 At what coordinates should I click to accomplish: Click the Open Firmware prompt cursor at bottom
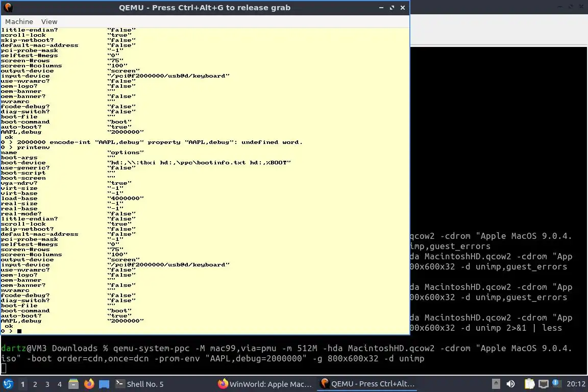(x=19, y=331)
